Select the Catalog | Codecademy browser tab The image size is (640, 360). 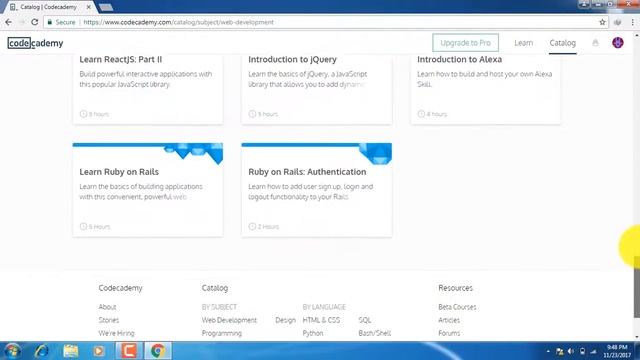48,7
